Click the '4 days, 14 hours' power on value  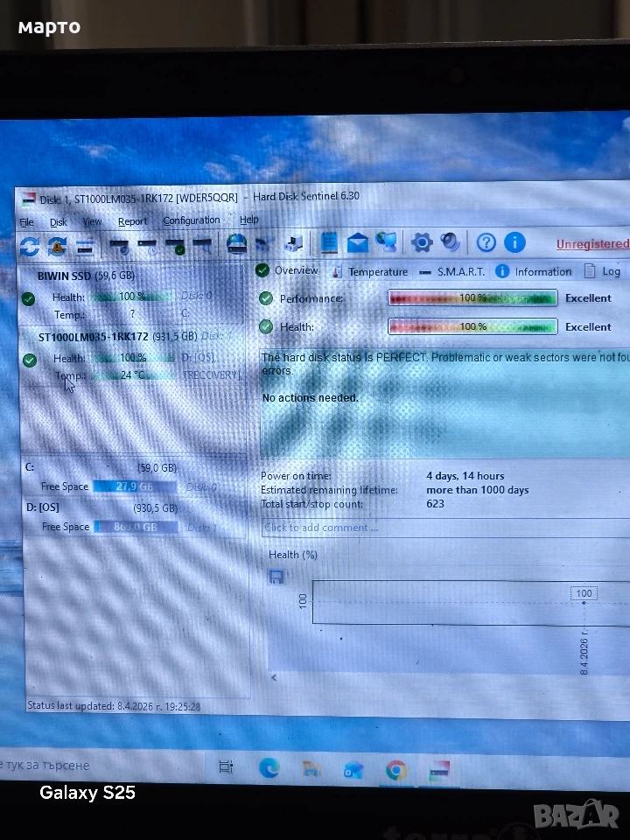pos(465,476)
